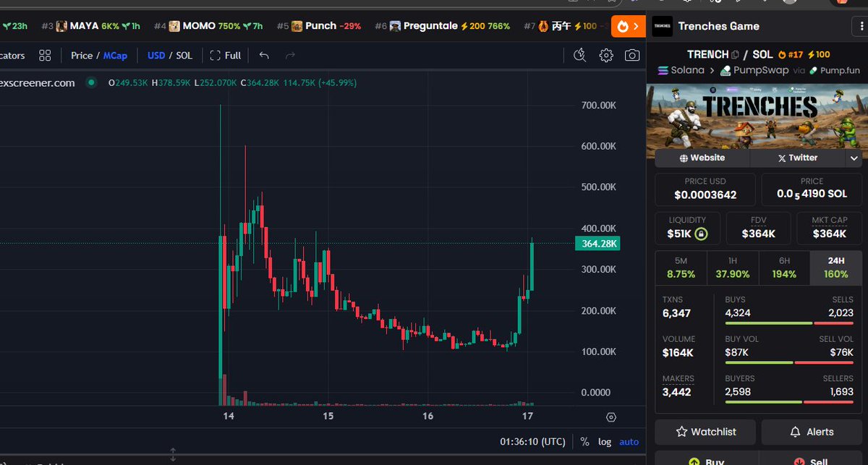Click the buys versus sells ratio bar
The image size is (868, 465).
(x=789, y=323)
